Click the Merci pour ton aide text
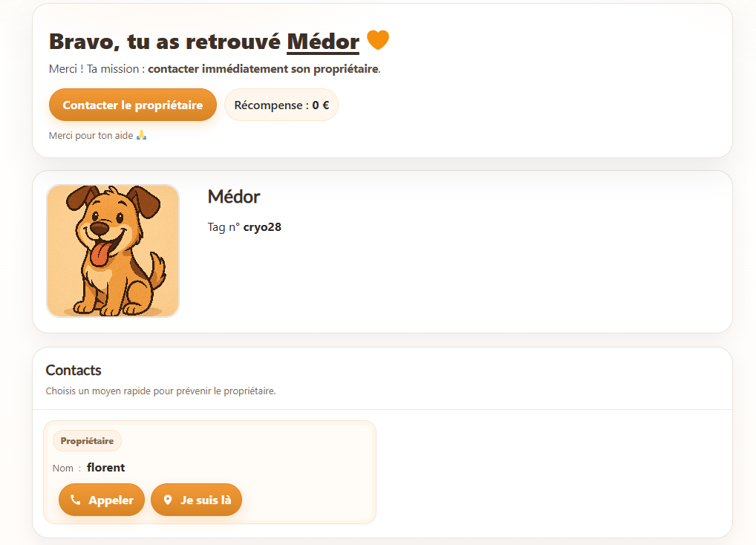 click(x=91, y=135)
